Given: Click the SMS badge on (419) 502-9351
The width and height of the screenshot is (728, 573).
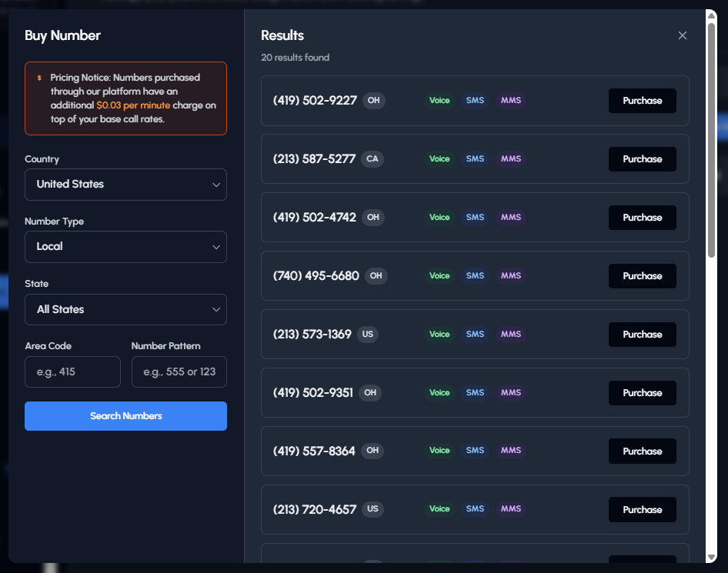Looking at the screenshot, I should coord(475,392).
